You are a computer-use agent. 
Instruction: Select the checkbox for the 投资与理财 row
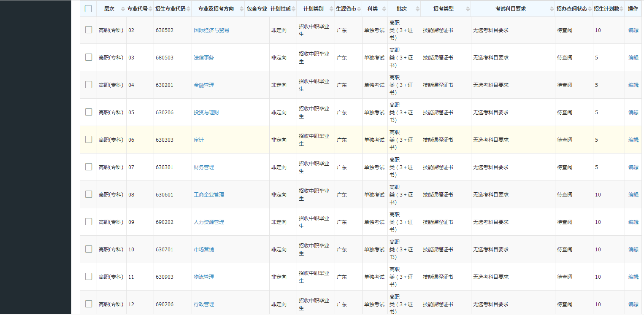(89, 112)
